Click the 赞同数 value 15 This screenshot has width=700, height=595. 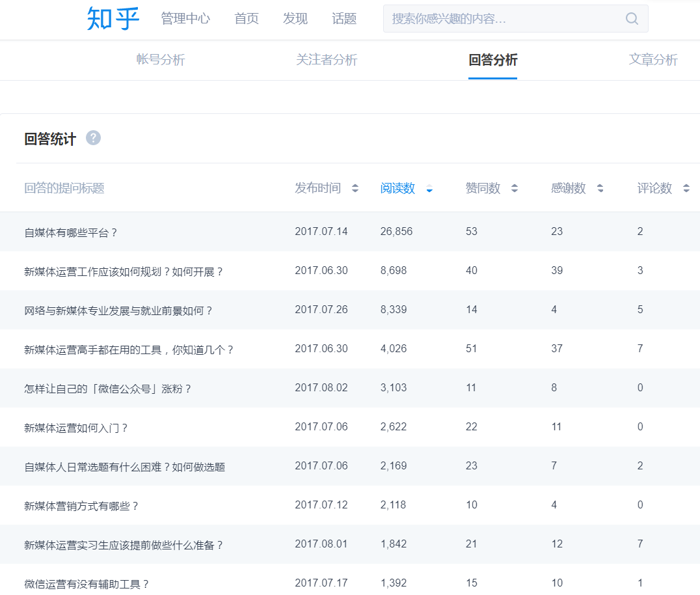(x=472, y=583)
